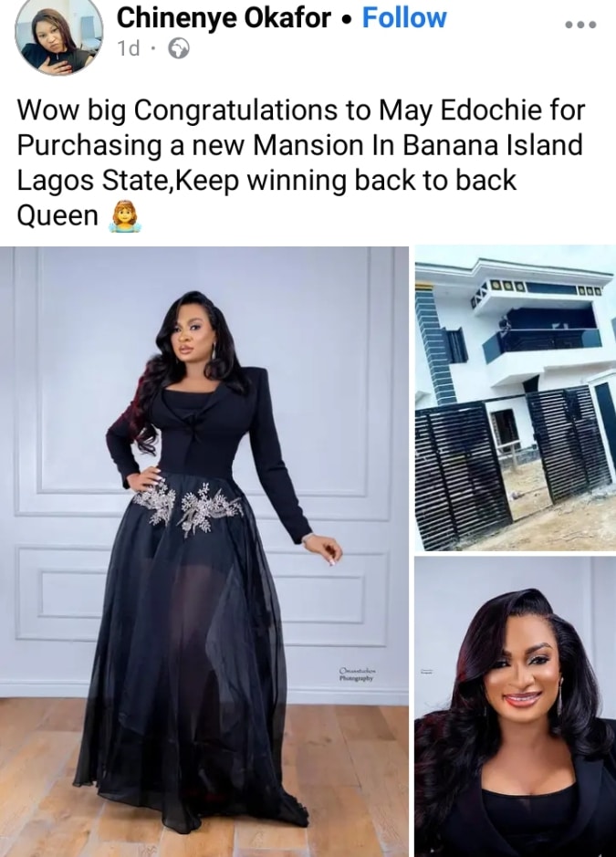Click the public audience globe icon
The width and height of the screenshot is (616, 857).
pyautogui.click(x=179, y=49)
